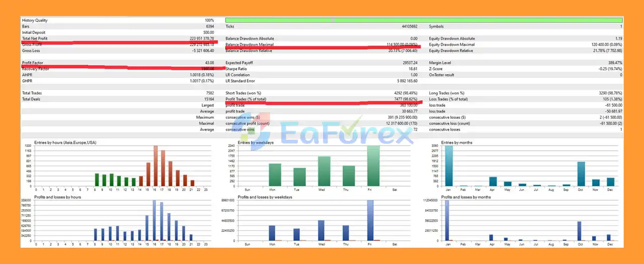Select the Total Net Profit label
The width and height of the screenshot is (644, 264).
pyautogui.click(x=35, y=38)
